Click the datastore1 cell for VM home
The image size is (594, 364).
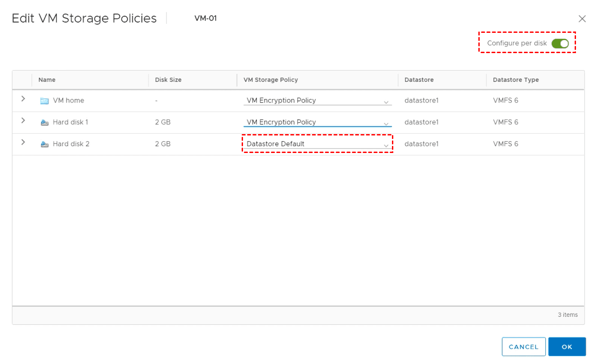pyautogui.click(x=421, y=101)
